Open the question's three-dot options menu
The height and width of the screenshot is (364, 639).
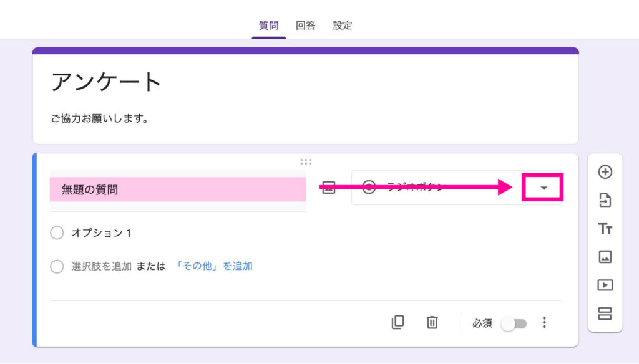coord(544,322)
